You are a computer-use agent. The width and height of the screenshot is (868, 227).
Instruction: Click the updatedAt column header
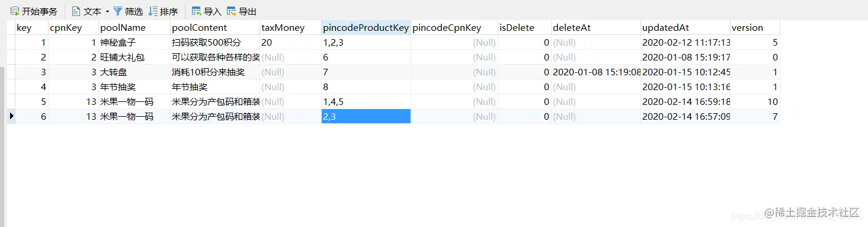point(686,28)
